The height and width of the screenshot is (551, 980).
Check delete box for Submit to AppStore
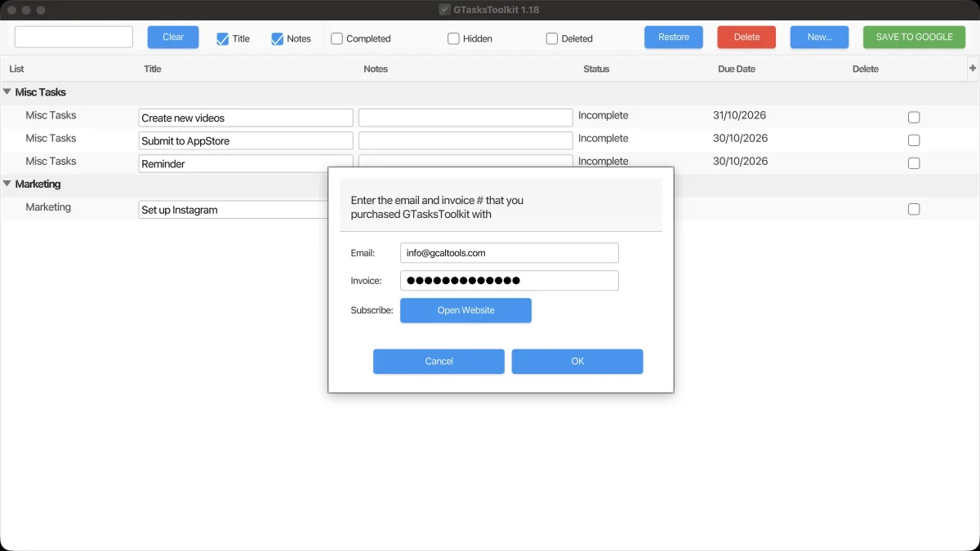(x=914, y=140)
